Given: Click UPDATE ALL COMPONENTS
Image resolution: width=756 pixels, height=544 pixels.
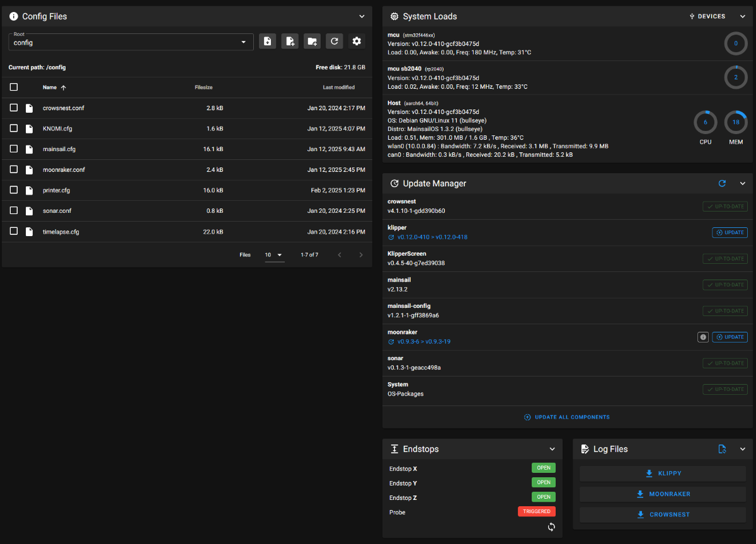Looking at the screenshot, I should tap(567, 417).
